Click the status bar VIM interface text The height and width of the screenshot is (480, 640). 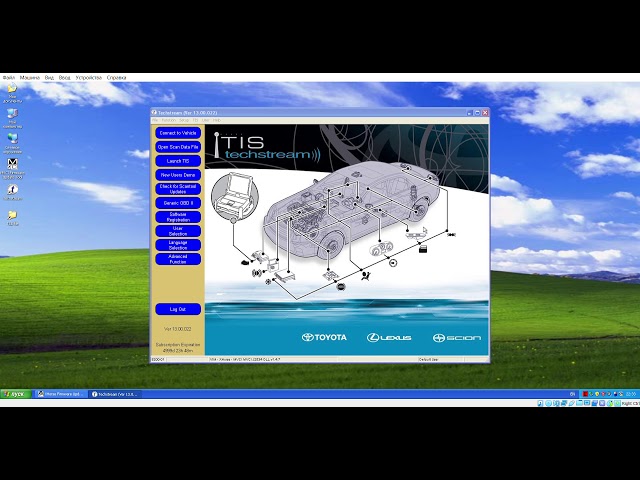(x=245, y=360)
